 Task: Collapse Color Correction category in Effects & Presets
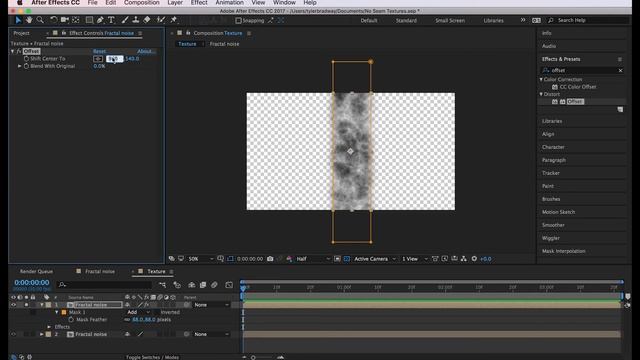542,80
